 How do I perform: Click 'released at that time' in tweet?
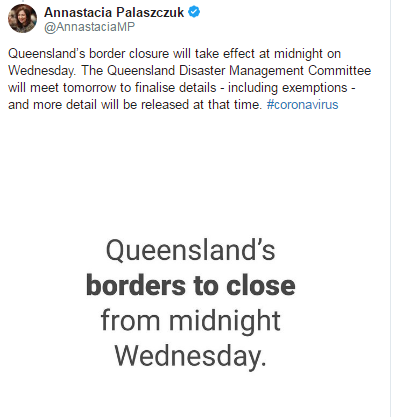(x=201, y=105)
